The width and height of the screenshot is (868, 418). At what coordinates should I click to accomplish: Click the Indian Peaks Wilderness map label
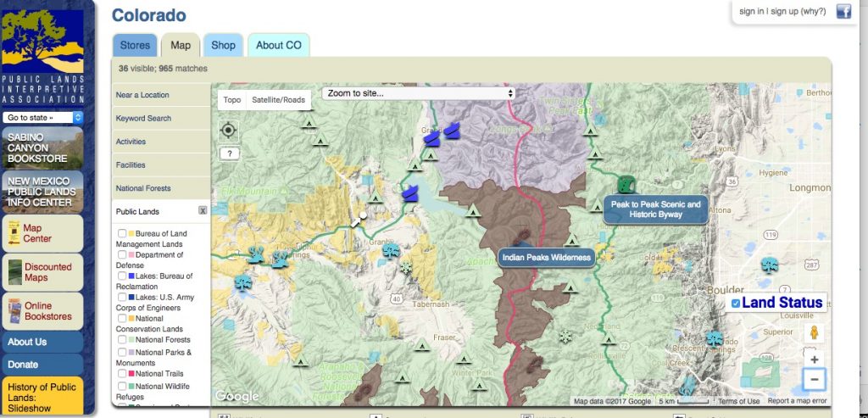tap(547, 258)
